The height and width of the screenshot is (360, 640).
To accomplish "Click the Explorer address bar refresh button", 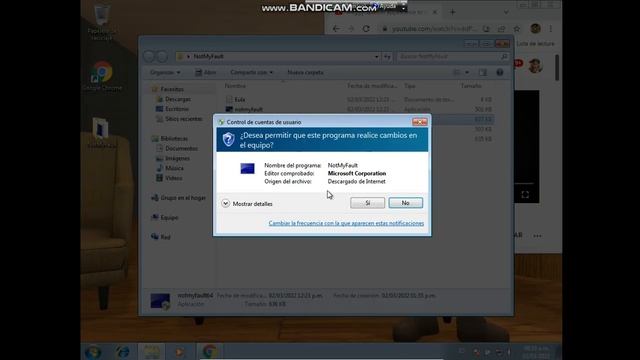I will [x=387, y=57].
